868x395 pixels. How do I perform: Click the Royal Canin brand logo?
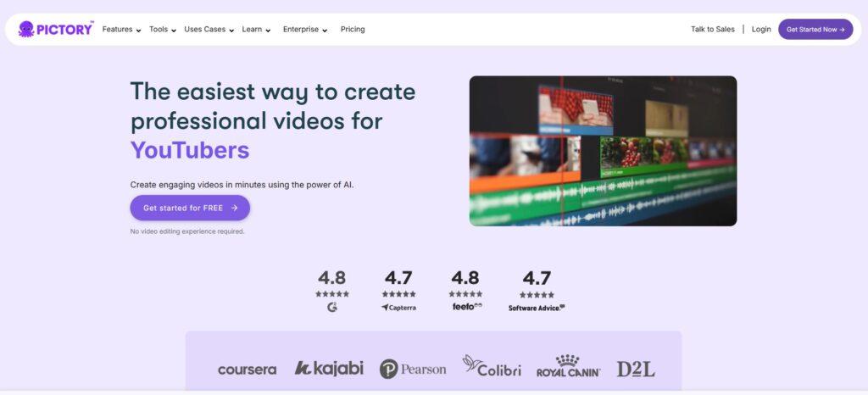(568, 366)
